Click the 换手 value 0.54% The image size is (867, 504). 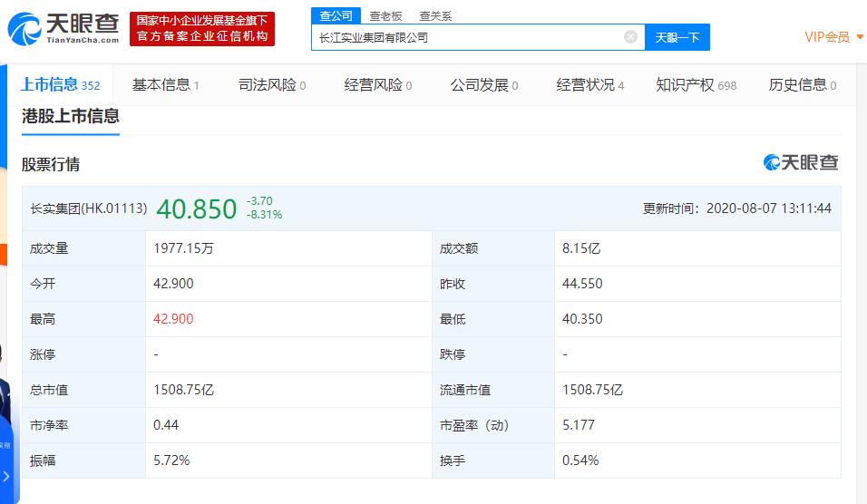(x=580, y=460)
